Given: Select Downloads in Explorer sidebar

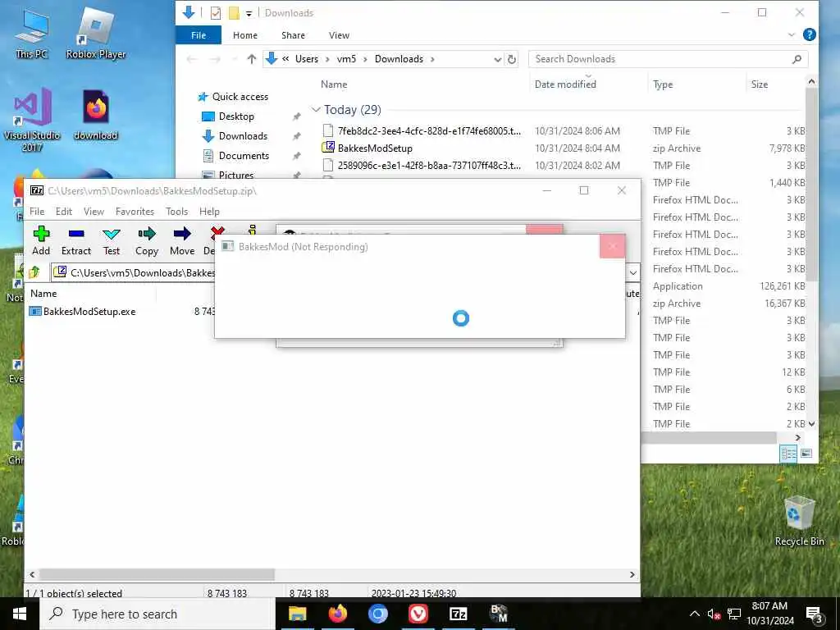Looking at the screenshot, I should pyautogui.click(x=243, y=136).
